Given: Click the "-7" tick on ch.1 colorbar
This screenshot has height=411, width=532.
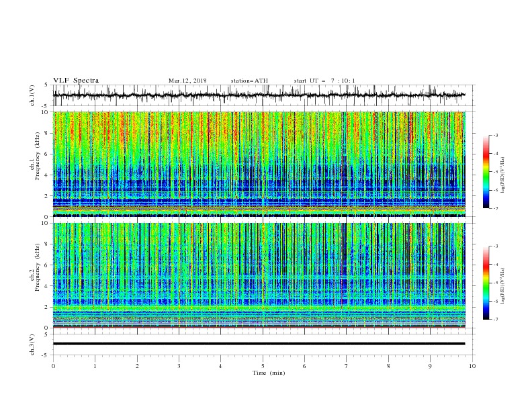Looking at the screenshot, I should [x=495, y=208].
